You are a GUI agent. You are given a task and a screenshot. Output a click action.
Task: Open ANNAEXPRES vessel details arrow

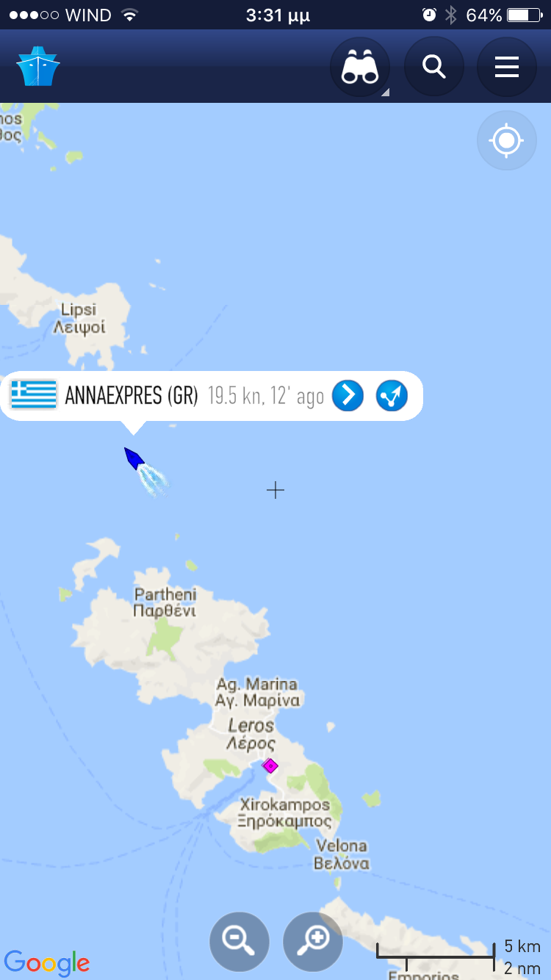tap(347, 395)
